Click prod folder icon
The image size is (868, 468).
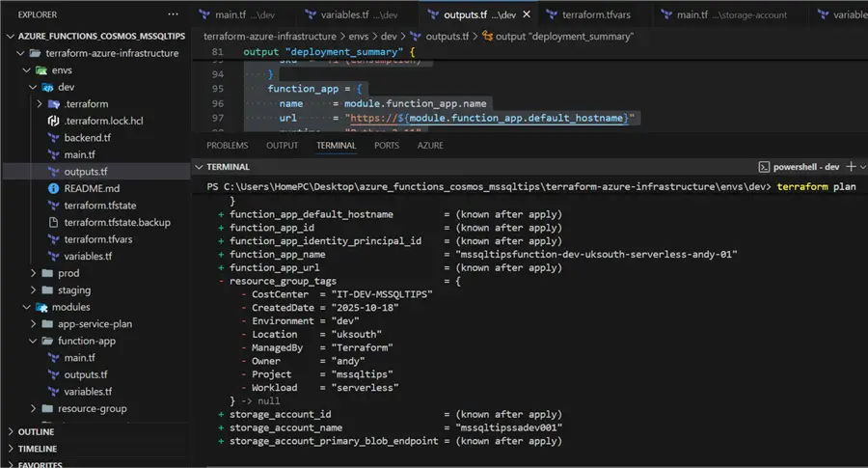pyautogui.click(x=47, y=273)
